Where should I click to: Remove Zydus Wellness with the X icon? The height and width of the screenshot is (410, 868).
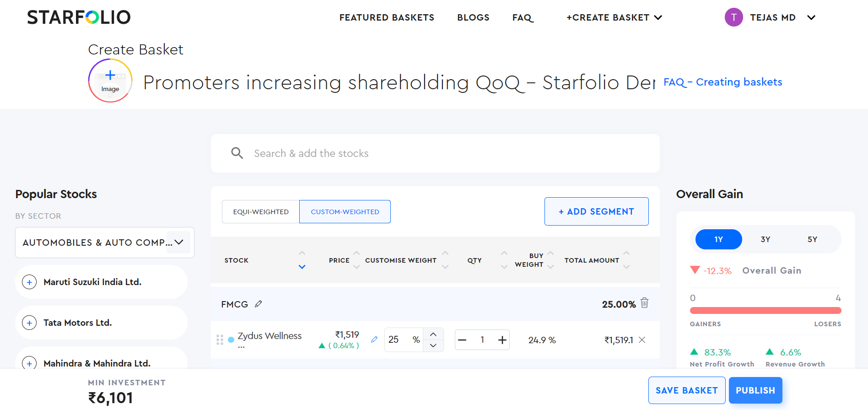tap(642, 340)
